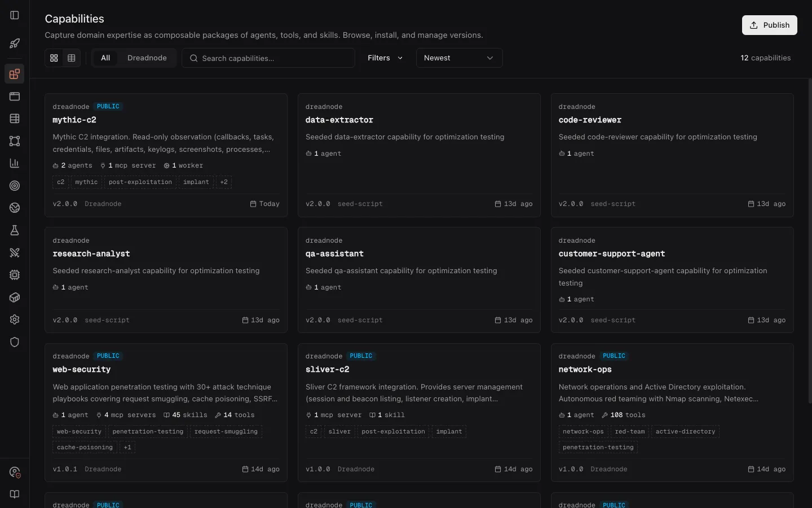Open the CPU chip icon in sidebar

[x=15, y=275]
